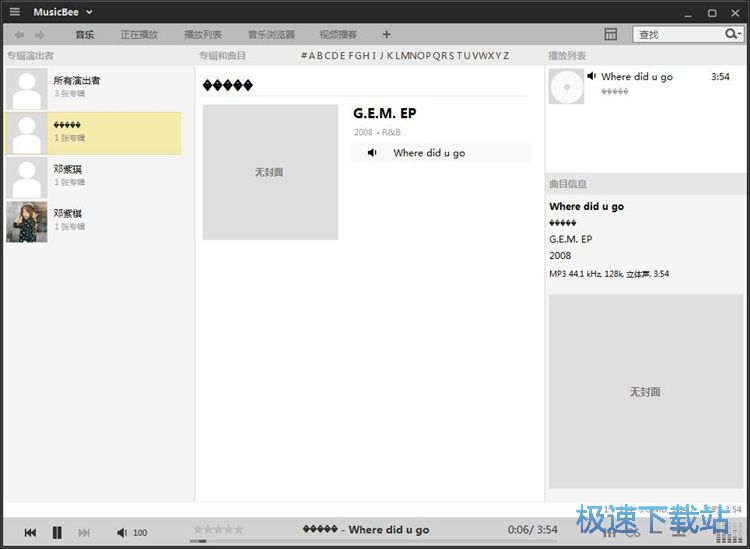
Task: Pause playback
Action: [x=57, y=532]
